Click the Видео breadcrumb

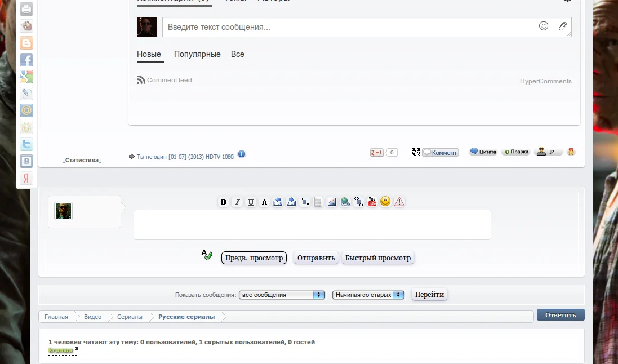coord(92,317)
